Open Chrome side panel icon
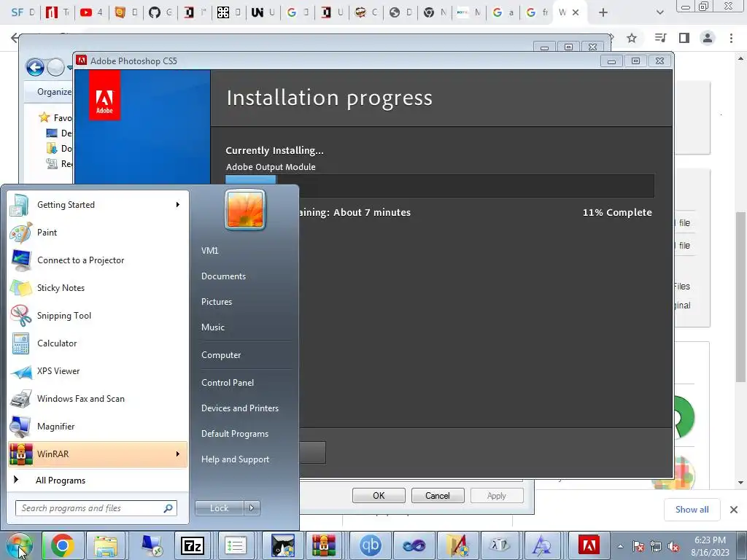The width and height of the screenshot is (747, 560). coord(684,38)
